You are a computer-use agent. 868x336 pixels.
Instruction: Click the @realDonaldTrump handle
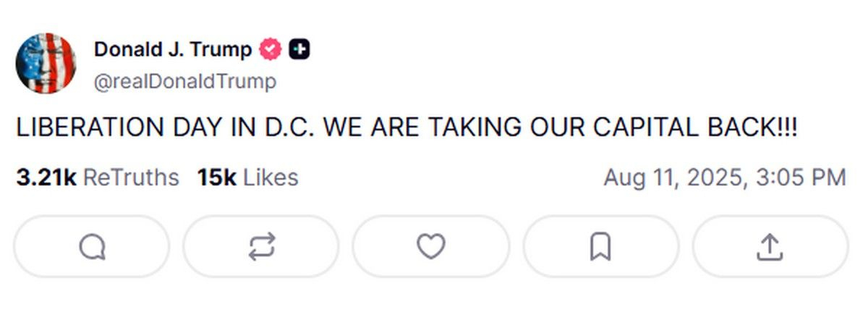pyautogui.click(x=184, y=81)
